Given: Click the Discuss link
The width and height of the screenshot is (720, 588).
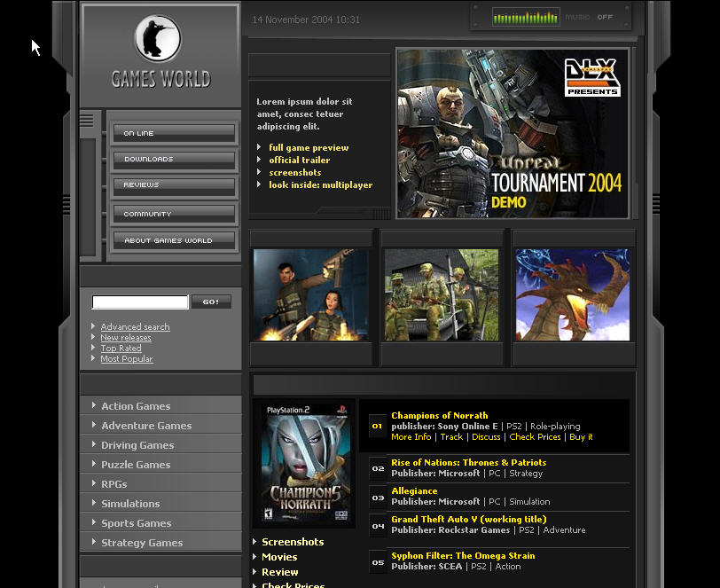Looking at the screenshot, I should 486,437.
